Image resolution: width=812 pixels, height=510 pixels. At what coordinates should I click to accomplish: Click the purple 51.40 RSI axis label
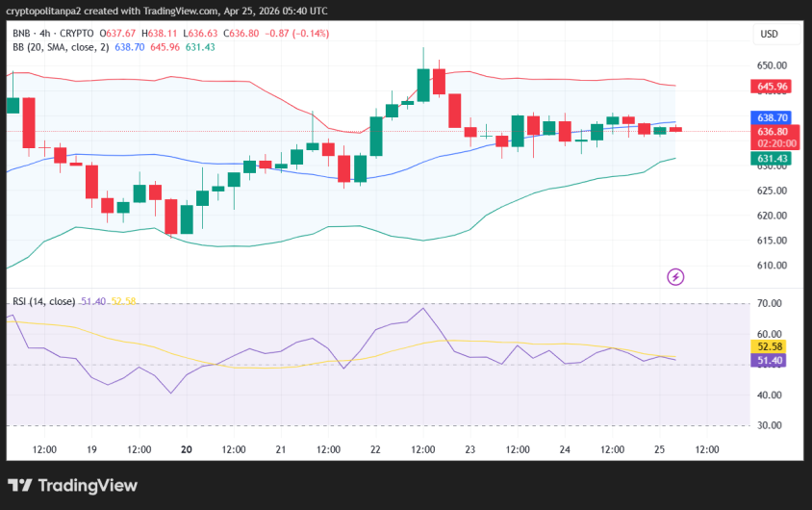[773, 361]
